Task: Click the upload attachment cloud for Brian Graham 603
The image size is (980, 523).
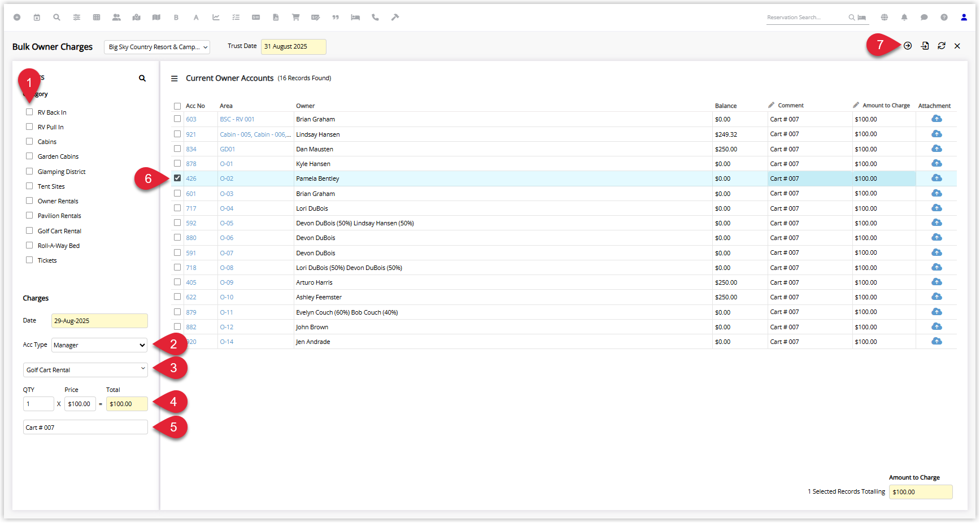Action: coord(937,119)
